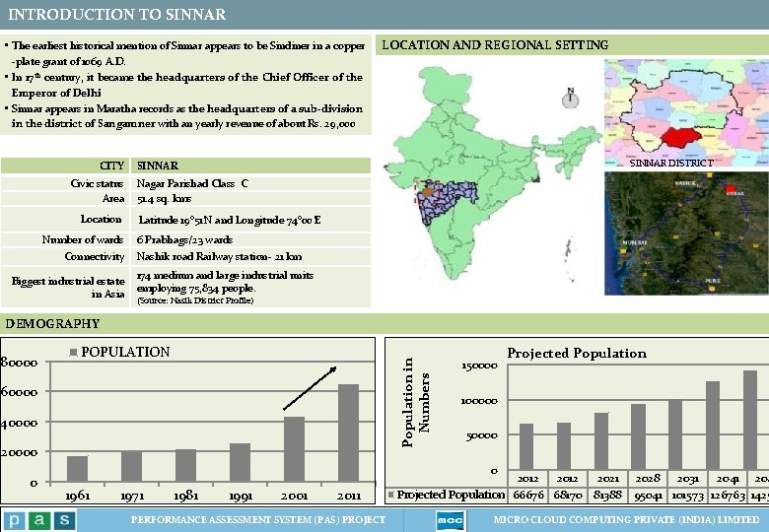Viewport: 769px width, 532px height.
Task: Select the 1991 population bar
Action: pos(240,462)
